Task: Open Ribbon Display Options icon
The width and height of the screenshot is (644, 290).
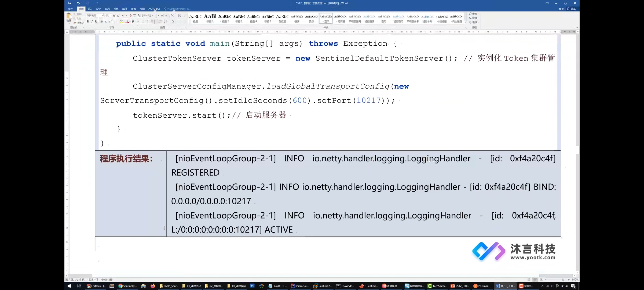Action: (547, 3)
